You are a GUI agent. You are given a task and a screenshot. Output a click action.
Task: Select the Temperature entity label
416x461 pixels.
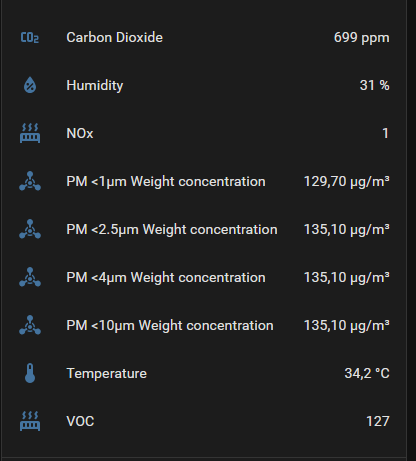tap(106, 374)
